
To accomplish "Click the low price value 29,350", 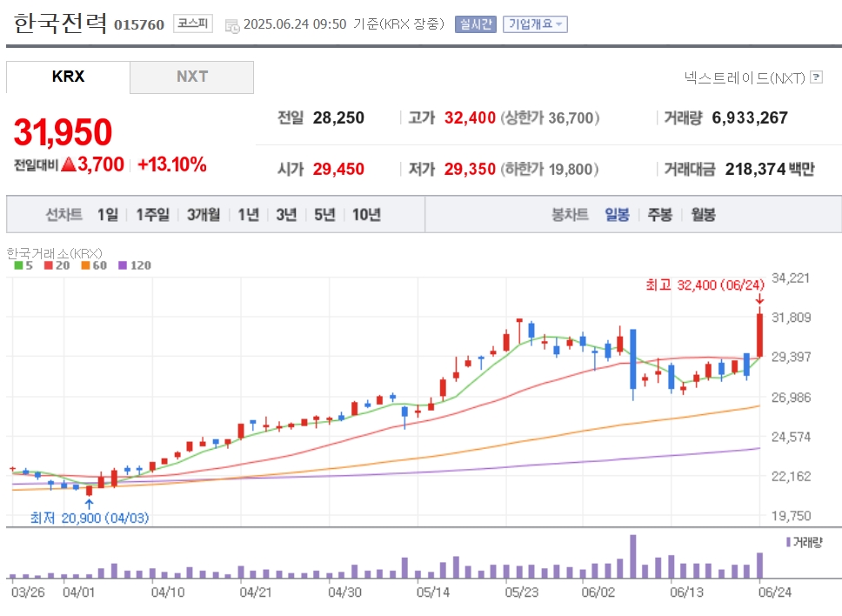I will (470, 169).
